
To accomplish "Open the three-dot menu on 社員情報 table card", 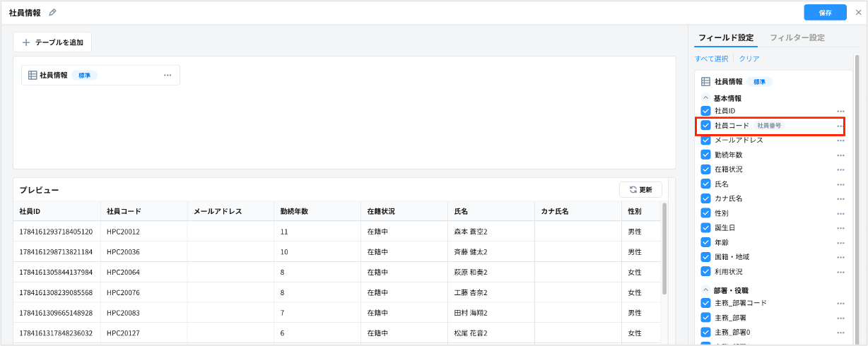I will pos(168,76).
